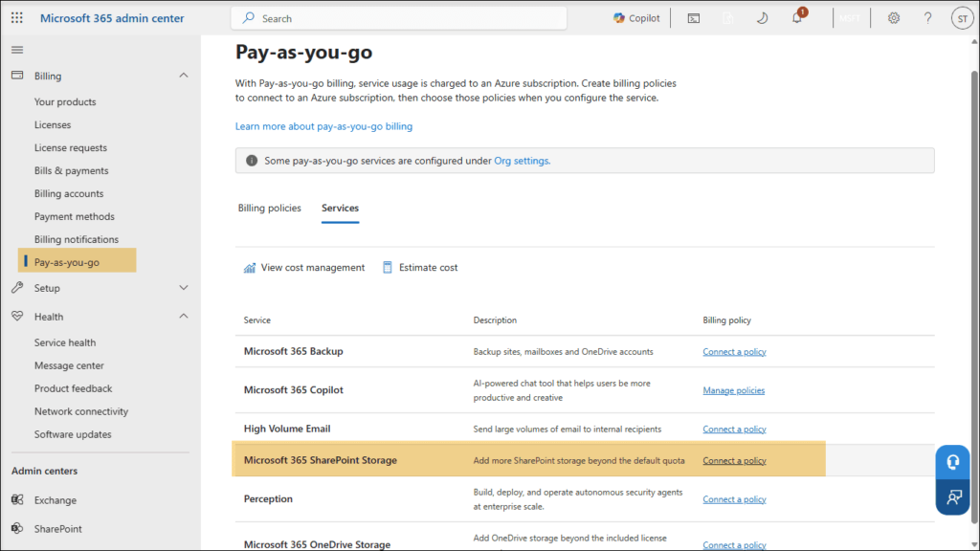The image size is (980, 551).
Task: Click the Estimate cost calculator icon
Action: [388, 268]
